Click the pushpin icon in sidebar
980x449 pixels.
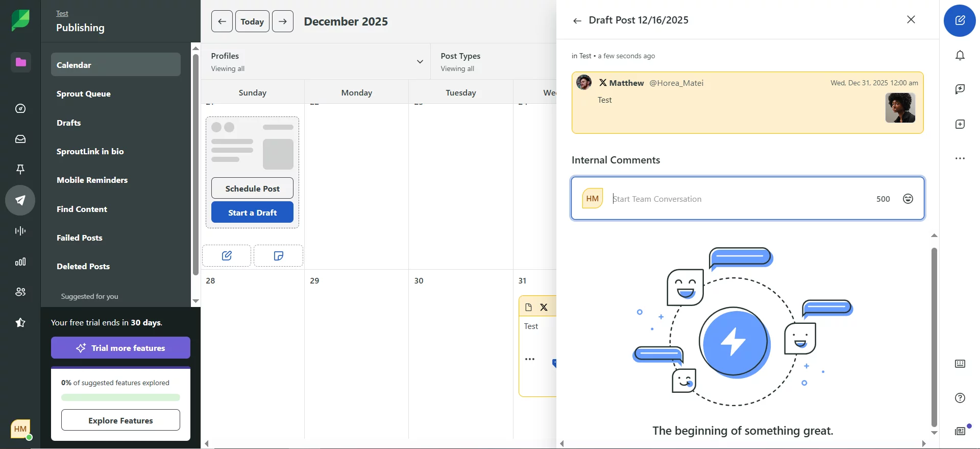click(x=20, y=170)
